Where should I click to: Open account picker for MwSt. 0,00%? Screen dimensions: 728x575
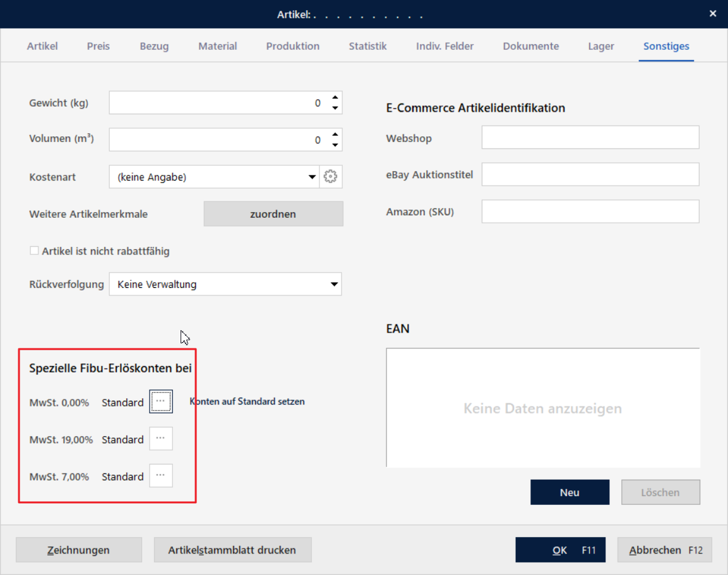point(160,401)
